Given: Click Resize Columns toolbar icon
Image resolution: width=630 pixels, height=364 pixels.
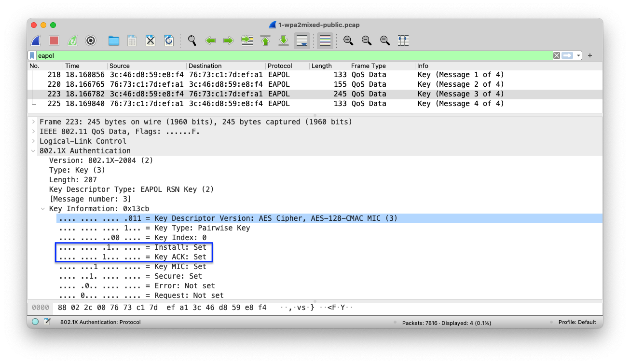Looking at the screenshot, I should pos(403,40).
